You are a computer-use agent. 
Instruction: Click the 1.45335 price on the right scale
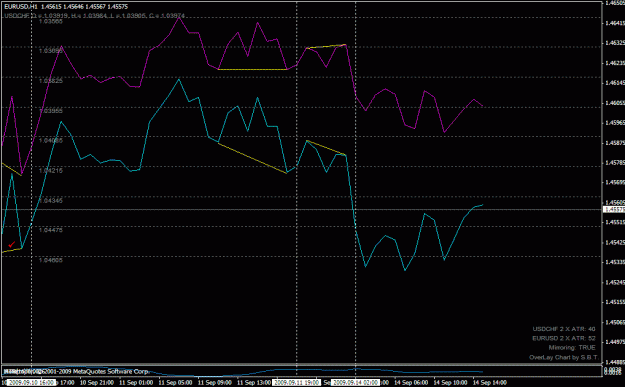tap(615, 262)
